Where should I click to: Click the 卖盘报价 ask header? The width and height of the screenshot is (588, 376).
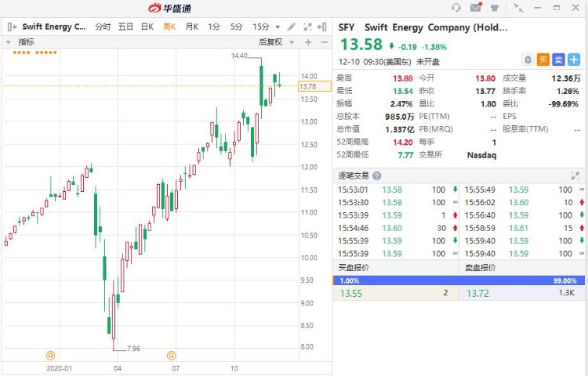click(481, 267)
